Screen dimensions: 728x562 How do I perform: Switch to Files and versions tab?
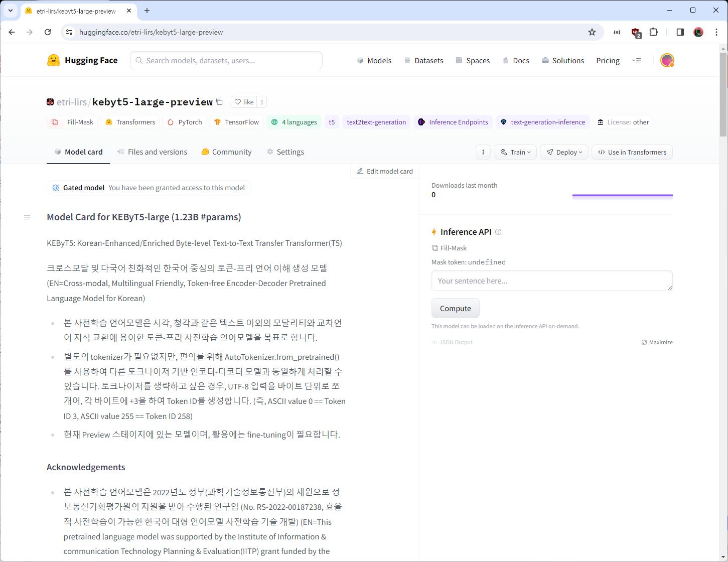click(152, 152)
